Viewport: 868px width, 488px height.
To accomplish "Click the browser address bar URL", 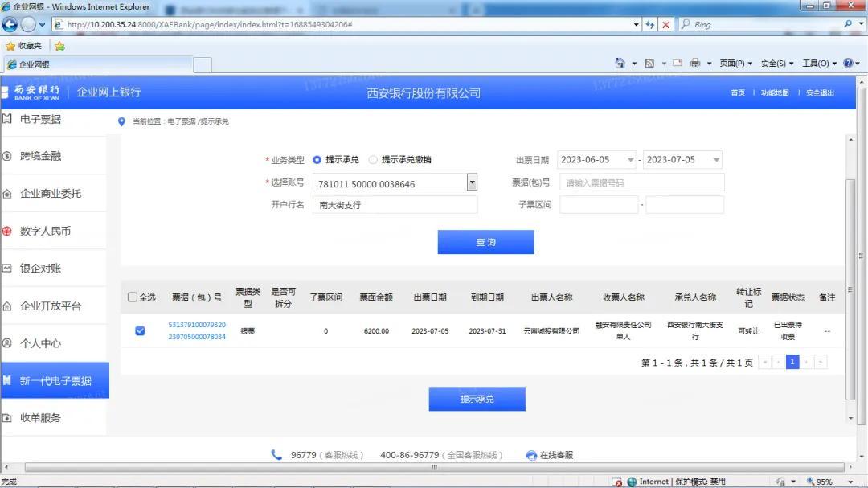I will [209, 24].
